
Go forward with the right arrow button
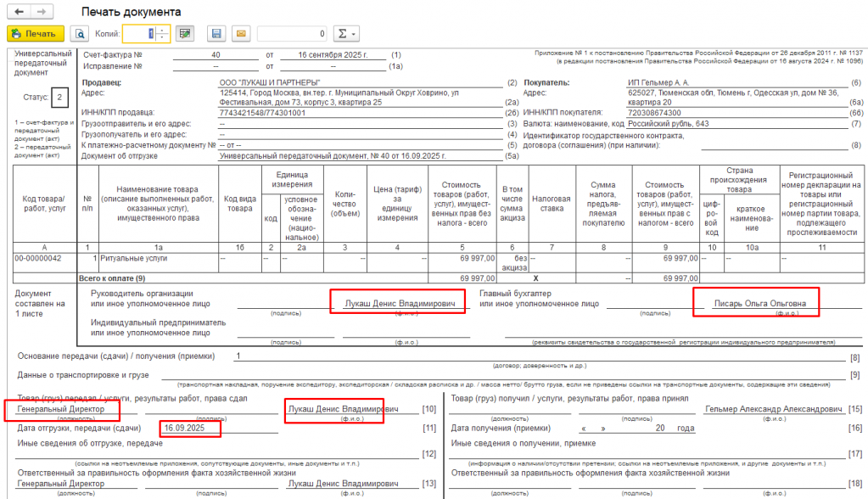(x=42, y=12)
